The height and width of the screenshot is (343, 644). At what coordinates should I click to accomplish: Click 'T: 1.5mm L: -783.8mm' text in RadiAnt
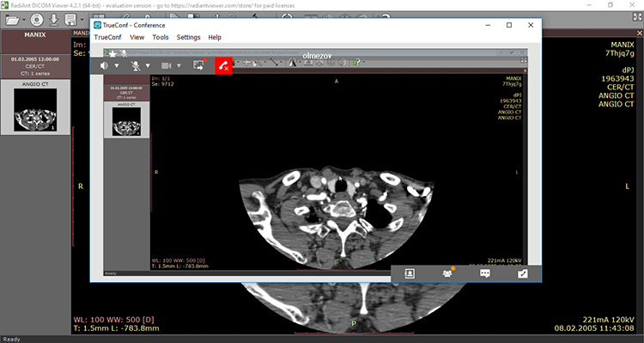pos(116,328)
